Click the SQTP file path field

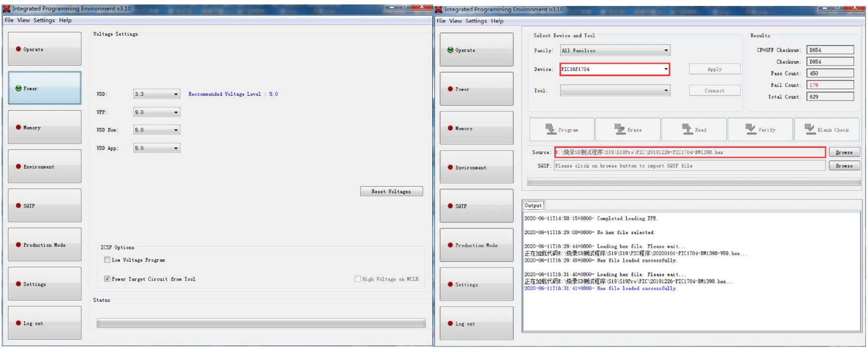click(690, 166)
